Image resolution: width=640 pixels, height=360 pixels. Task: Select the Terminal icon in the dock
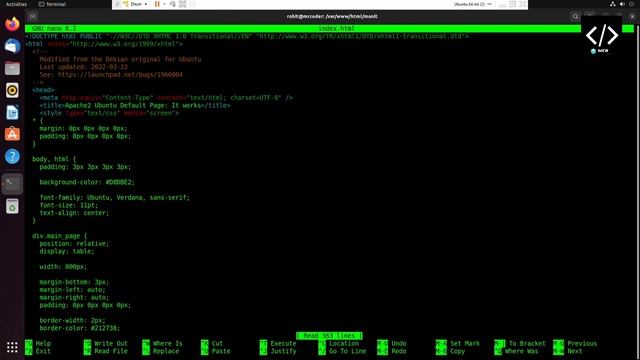pos(12,184)
